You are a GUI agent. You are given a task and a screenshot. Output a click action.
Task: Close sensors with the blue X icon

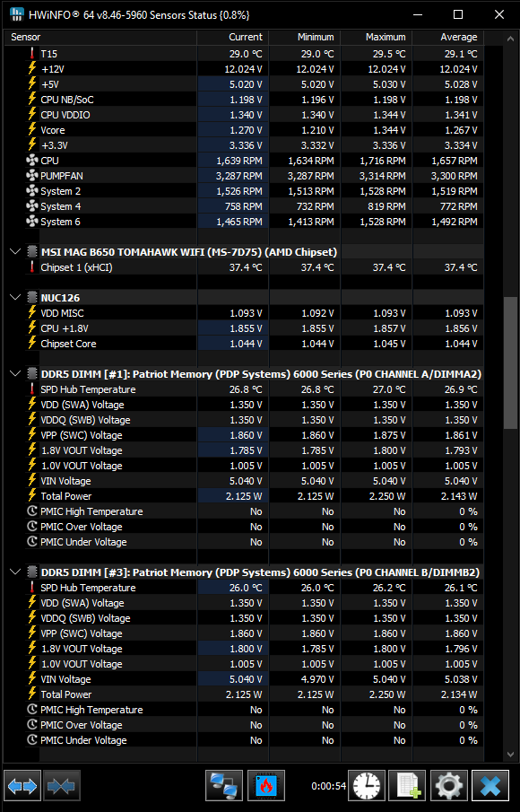[x=490, y=786]
